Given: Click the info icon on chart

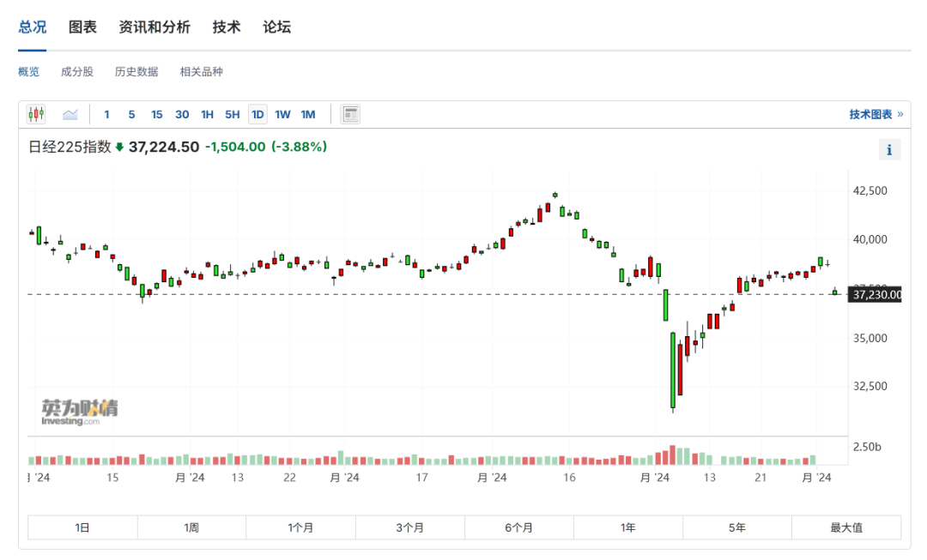Looking at the screenshot, I should 889,150.
